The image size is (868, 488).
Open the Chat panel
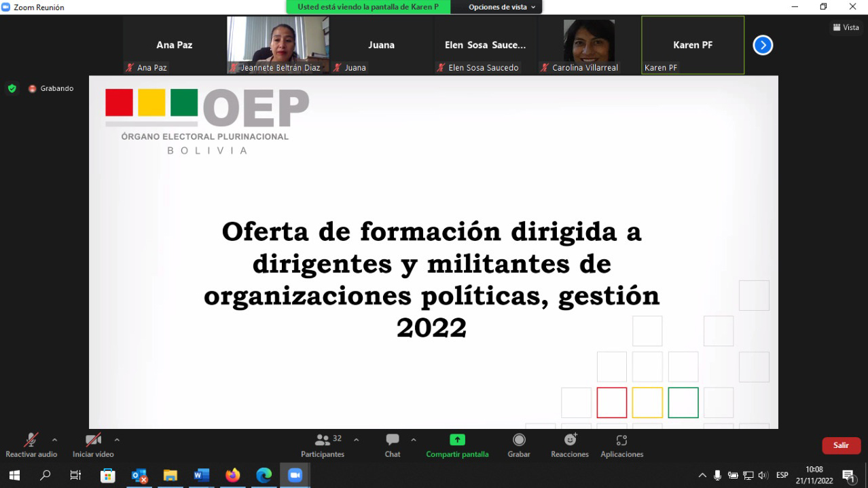[x=393, y=445]
